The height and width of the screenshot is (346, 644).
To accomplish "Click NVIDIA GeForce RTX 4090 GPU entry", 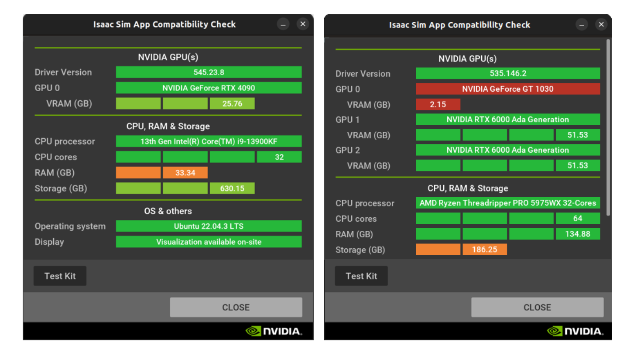I will tap(209, 88).
